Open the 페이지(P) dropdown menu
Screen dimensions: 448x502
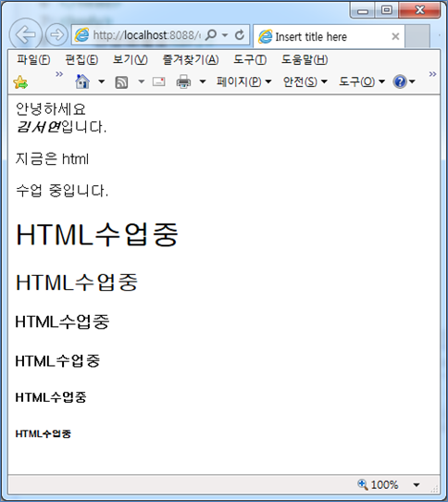pos(243,82)
